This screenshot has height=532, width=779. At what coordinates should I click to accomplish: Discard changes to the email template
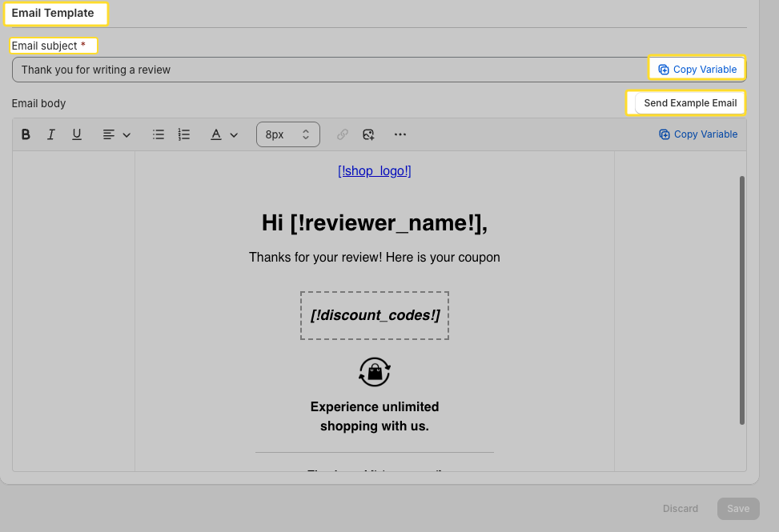point(680,508)
